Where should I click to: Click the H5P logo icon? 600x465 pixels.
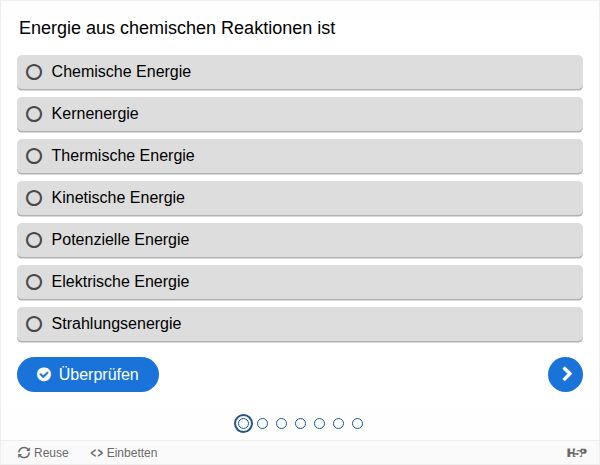coord(576,453)
